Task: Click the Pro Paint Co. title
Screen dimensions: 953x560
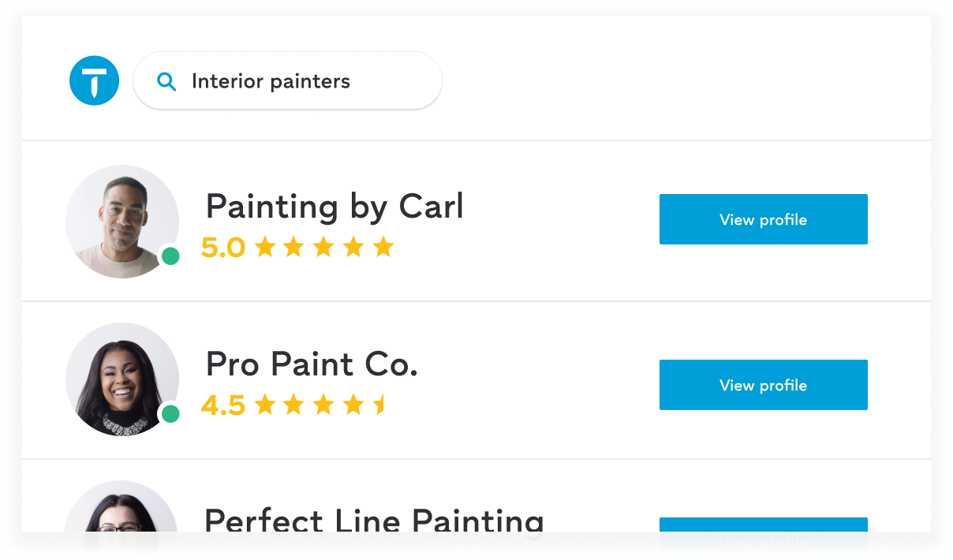Action: point(312,364)
